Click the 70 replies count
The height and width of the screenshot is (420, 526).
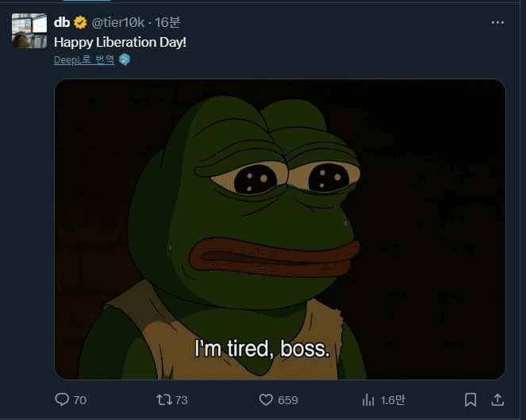point(80,400)
